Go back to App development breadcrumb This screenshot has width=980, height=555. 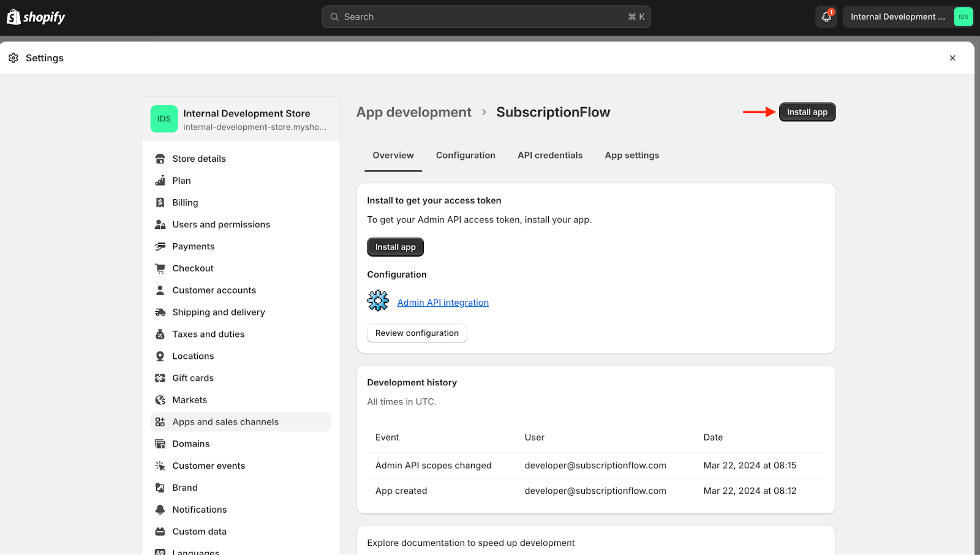[x=414, y=112]
